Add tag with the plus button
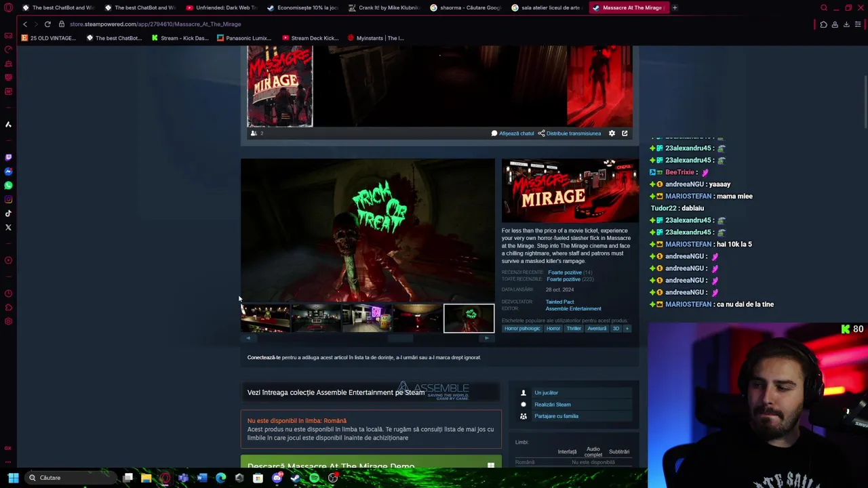This screenshot has width=868, height=488. tap(627, 329)
